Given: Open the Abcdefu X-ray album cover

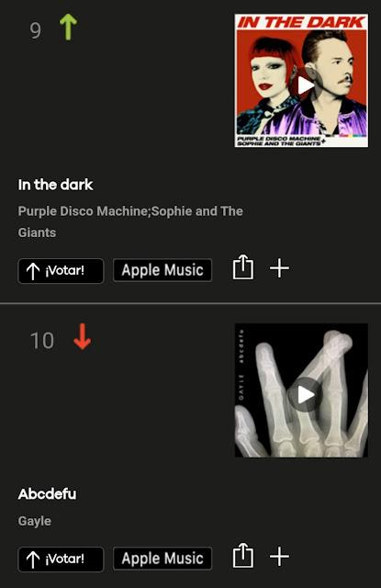Looking at the screenshot, I should tap(301, 390).
